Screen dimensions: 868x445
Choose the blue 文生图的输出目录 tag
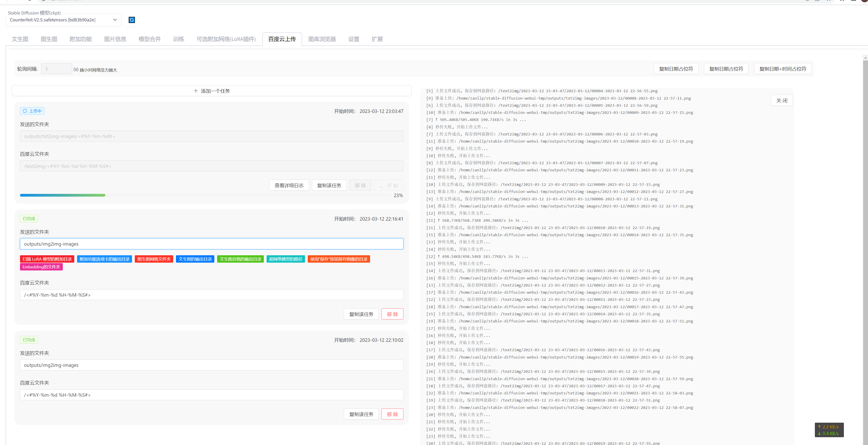195,259
